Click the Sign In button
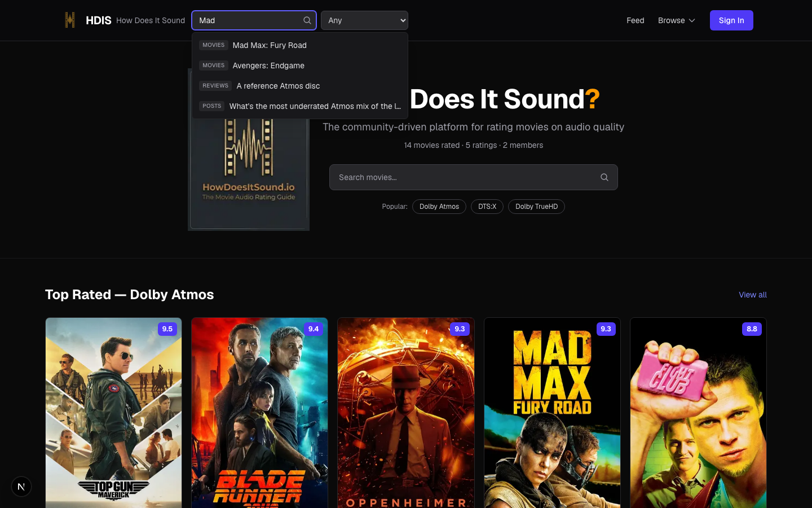The width and height of the screenshot is (812, 508). coord(731,20)
